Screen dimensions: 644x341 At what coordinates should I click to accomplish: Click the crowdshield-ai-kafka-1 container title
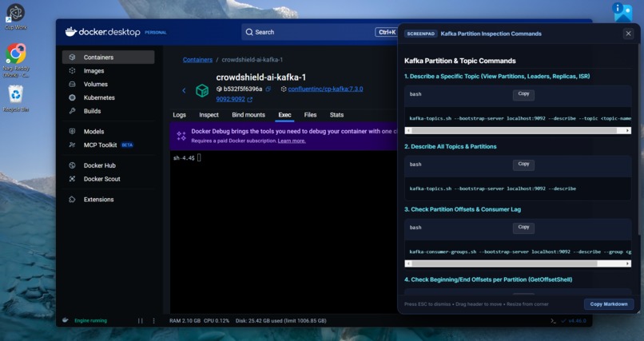pyautogui.click(x=260, y=77)
